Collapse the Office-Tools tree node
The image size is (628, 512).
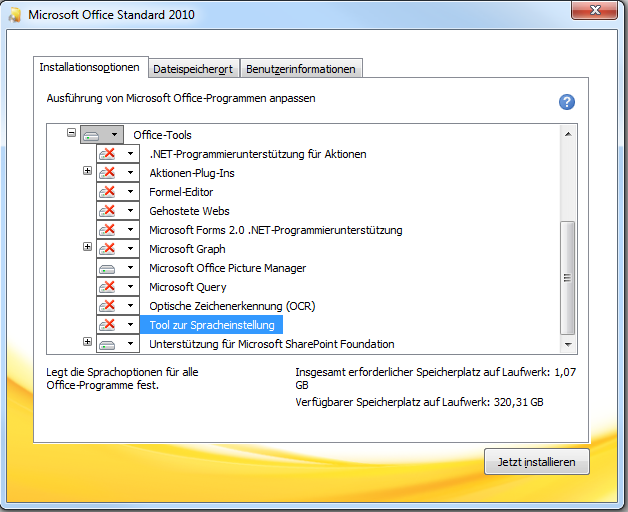[71, 133]
